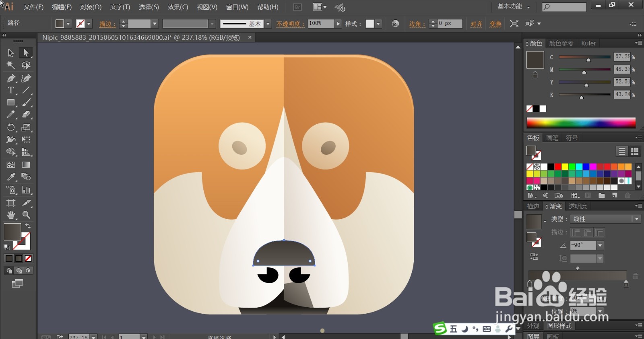
Task: Select the Magic Wand tool
Action: pyautogui.click(x=11, y=65)
